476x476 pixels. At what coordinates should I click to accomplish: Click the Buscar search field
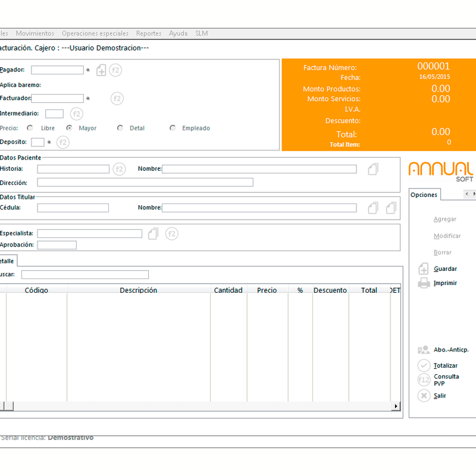85,275
